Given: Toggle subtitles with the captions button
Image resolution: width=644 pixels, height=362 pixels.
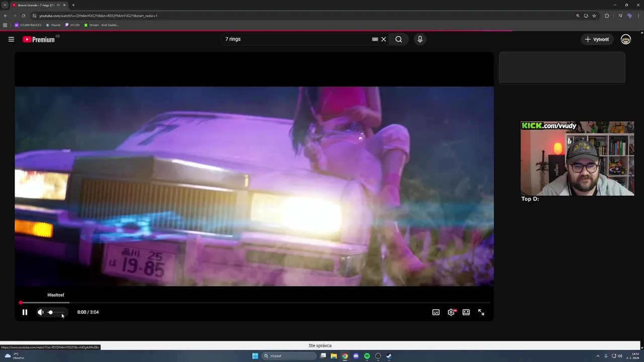Looking at the screenshot, I should (x=436, y=312).
